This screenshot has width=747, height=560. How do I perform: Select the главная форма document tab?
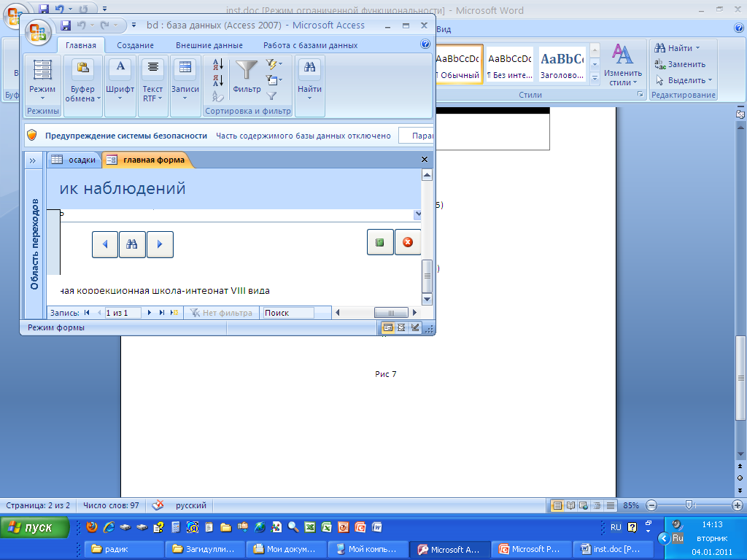click(147, 160)
